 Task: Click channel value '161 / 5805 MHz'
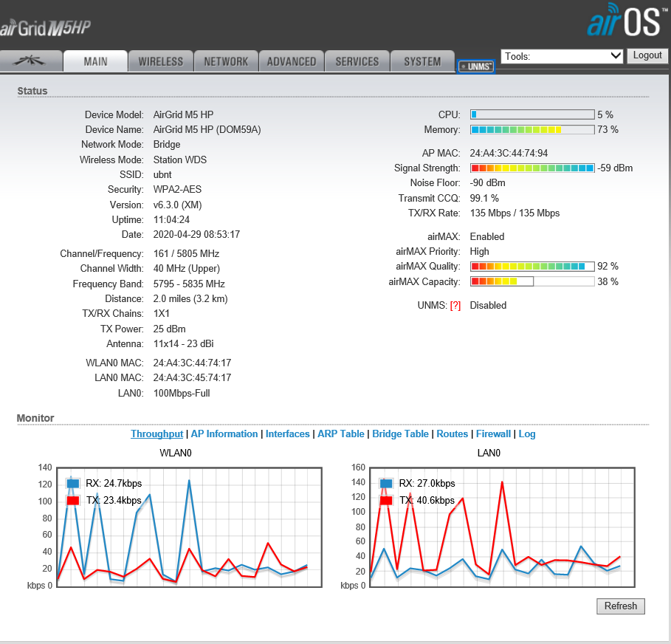(x=186, y=253)
